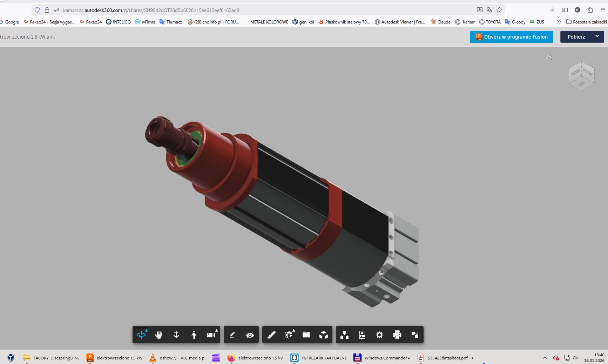Switch to Fusion 'elektrowrzeciono 1.5 kW' taskbar app
608x364 pixels.
(x=114, y=358)
